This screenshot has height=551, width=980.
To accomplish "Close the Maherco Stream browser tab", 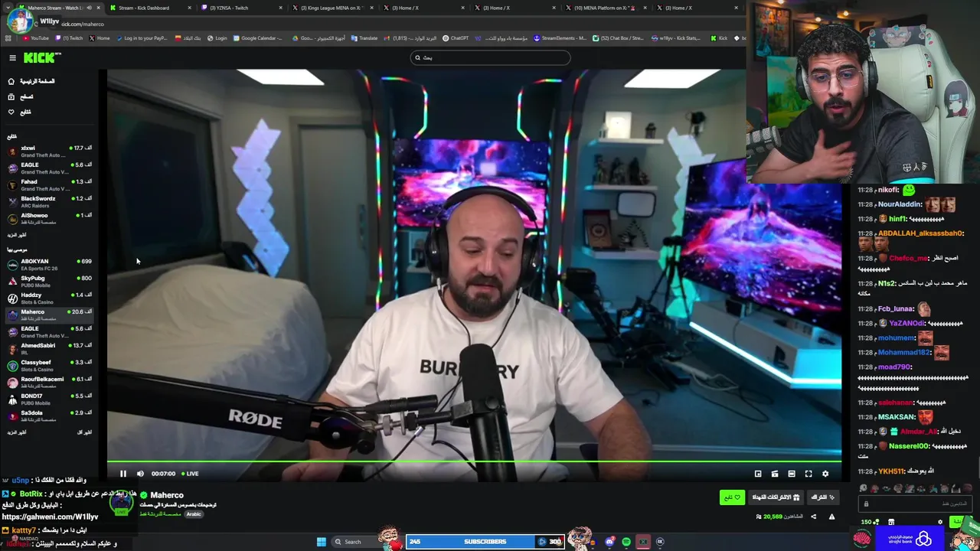I will pos(98,8).
